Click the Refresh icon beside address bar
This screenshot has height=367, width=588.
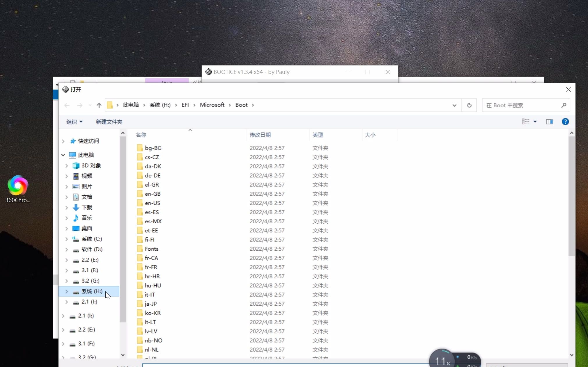469,105
